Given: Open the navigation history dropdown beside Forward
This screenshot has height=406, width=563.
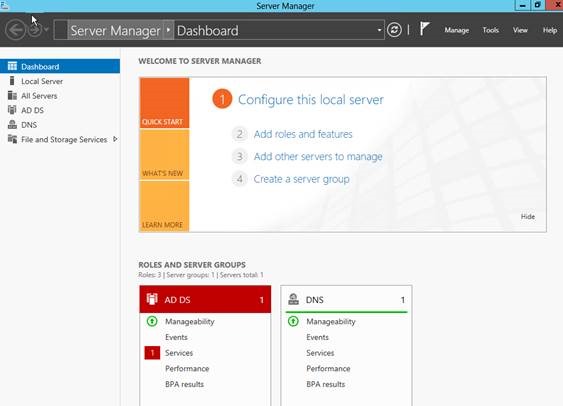Looking at the screenshot, I should [x=46, y=29].
